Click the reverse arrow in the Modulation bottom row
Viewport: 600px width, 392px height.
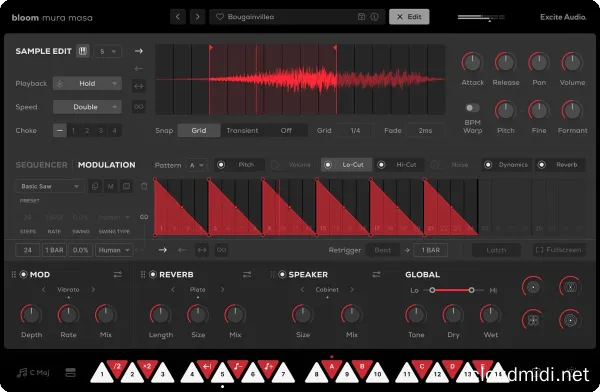182,250
